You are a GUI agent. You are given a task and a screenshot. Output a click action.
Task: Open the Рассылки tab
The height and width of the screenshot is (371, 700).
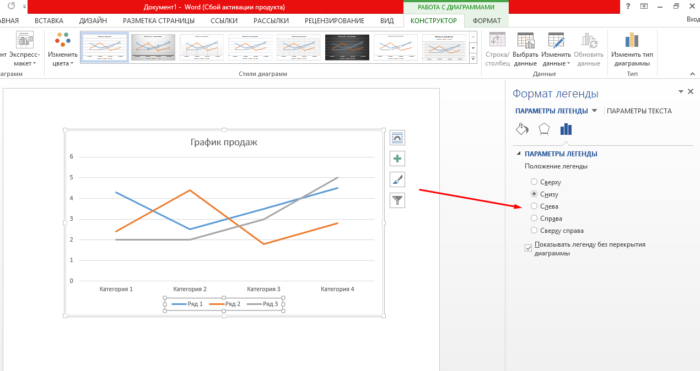click(x=271, y=21)
